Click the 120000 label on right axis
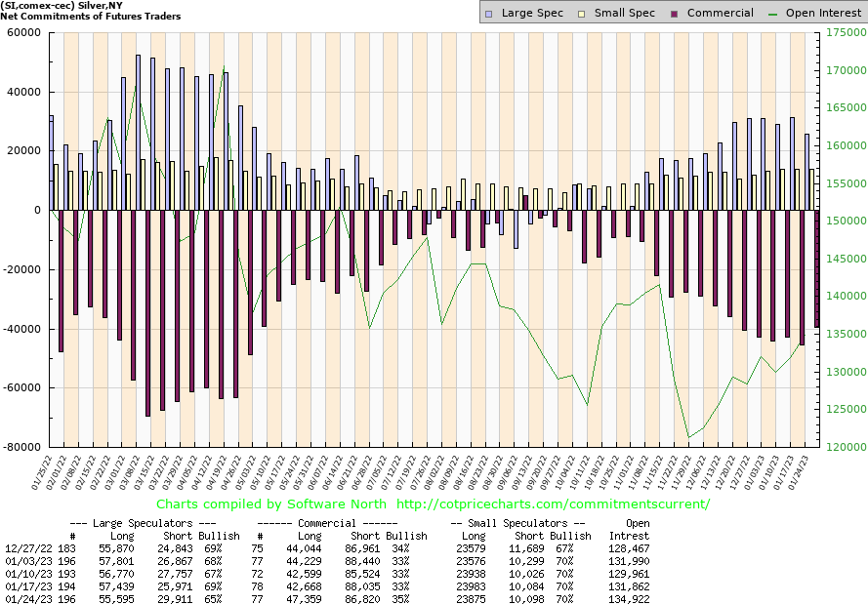Viewport: 868px width, 605px height. click(x=835, y=448)
